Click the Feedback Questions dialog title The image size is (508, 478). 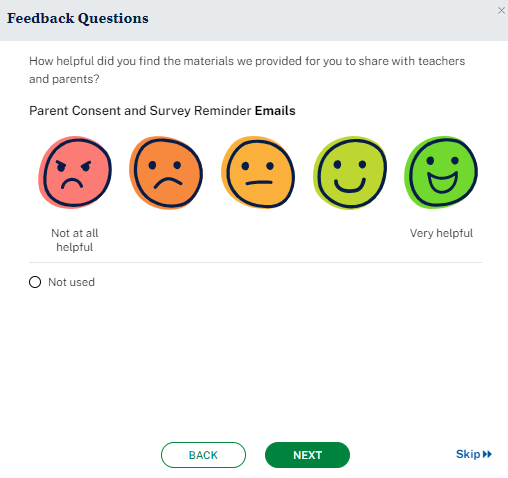[78, 18]
